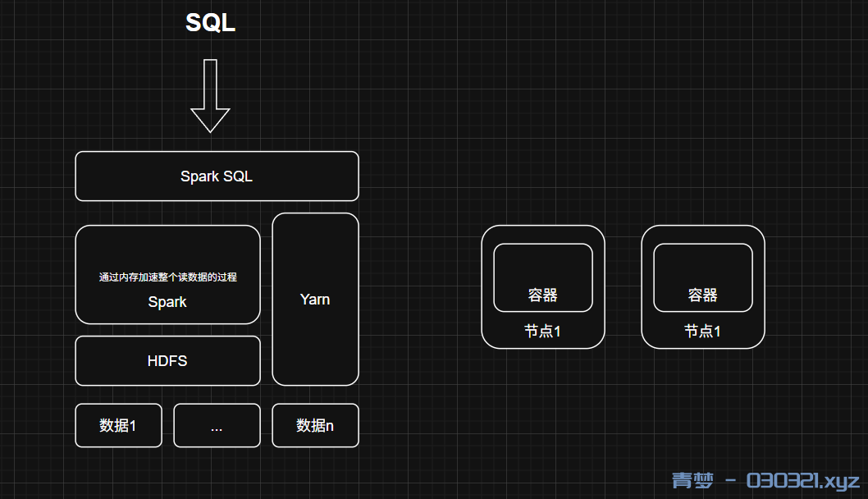Select the Spark SQL box

(217, 176)
